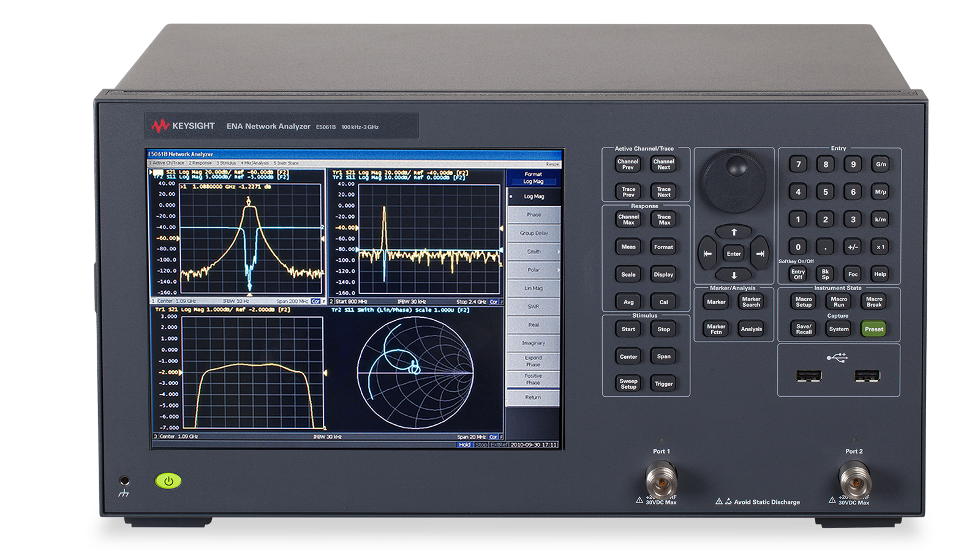Open the on-screen Response menu

[x=200, y=163]
